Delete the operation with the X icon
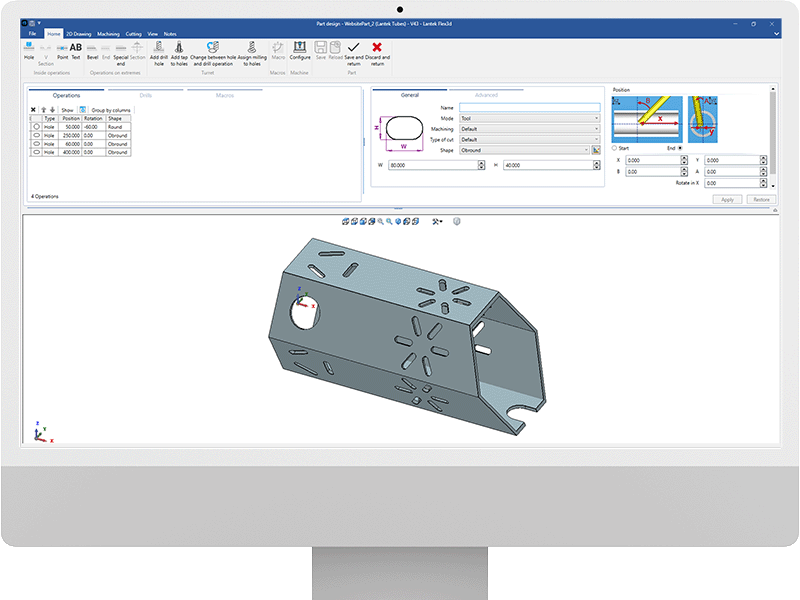The height and width of the screenshot is (600, 800). coord(33,110)
